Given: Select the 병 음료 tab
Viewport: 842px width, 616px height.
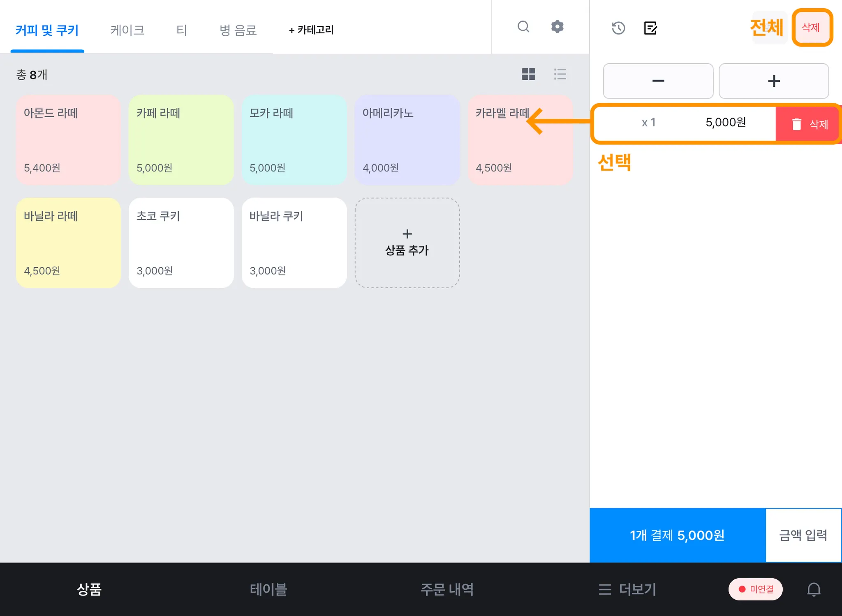Looking at the screenshot, I should tap(238, 30).
